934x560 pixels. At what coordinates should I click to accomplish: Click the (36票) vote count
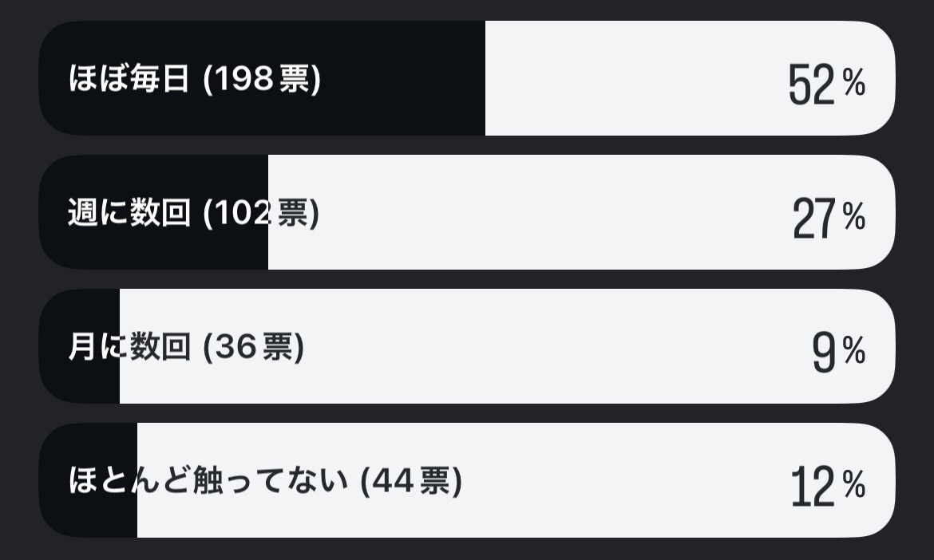(254, 347)
